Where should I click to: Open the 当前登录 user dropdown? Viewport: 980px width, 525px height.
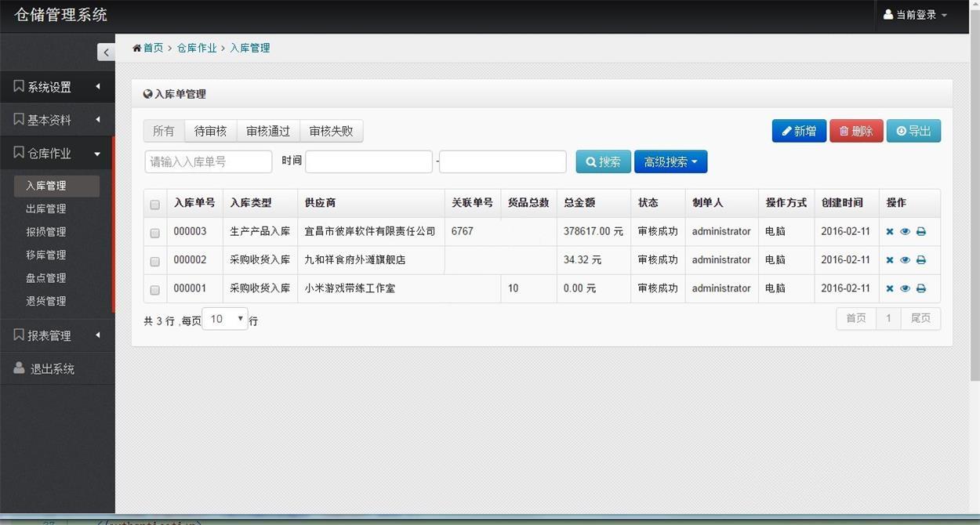click(915, 15)
